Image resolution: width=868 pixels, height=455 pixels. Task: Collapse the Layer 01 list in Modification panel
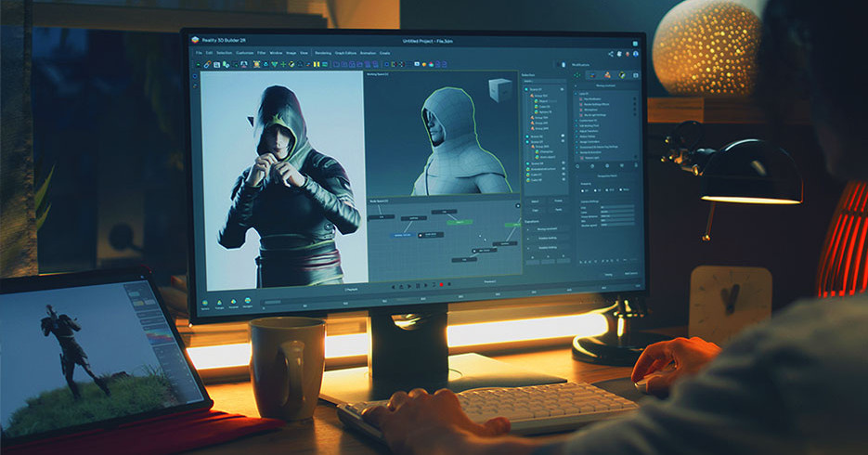(576, 94)
